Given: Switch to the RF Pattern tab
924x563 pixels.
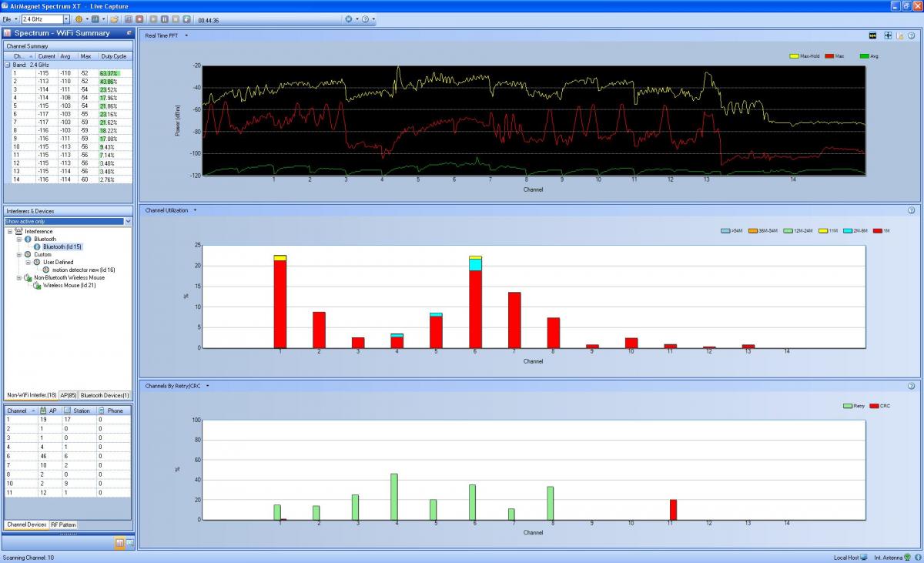Looking at the screenshot, I should click(x=63, y=524).
